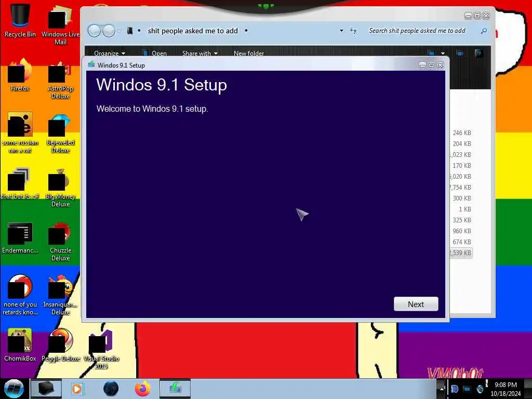532x399 pixels.
Task: Select the 'some russian ran a rat' icon
Action: [20, 132]
